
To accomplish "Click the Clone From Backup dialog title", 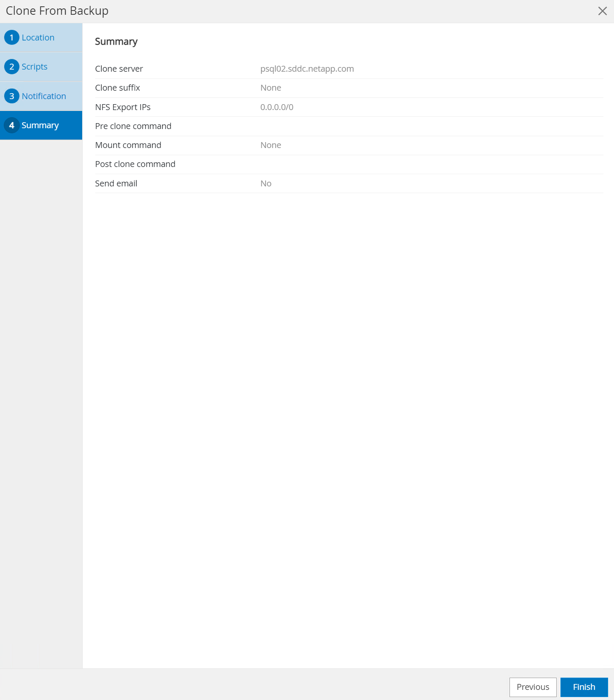I will point(57,11).
